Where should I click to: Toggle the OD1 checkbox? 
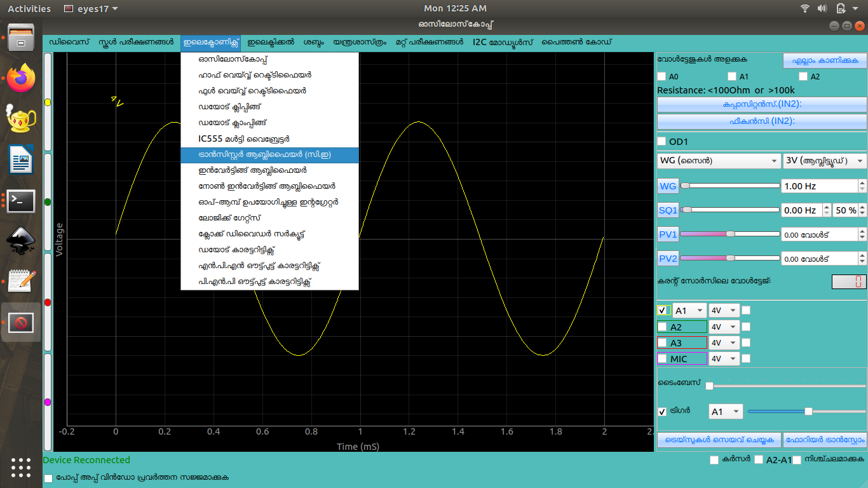point(661,141)
